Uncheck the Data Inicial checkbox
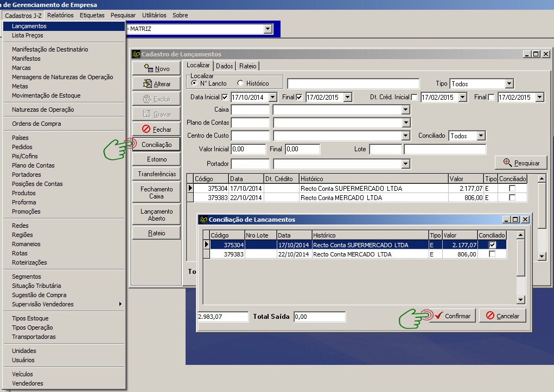Viewport: 554px width, 392px height. pyautogui.click(x=225, y=98)
